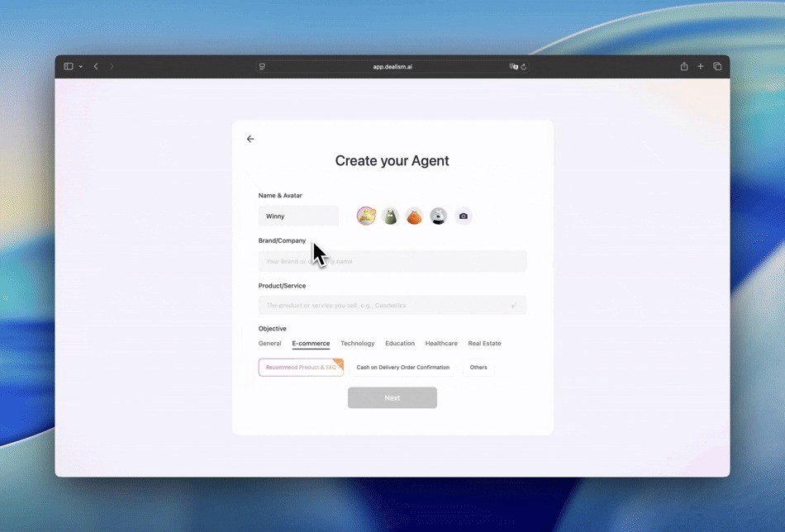Switch to the Education objective tab
This screenshot has height=532, width=785.
pyautogui.click(x=400, y=344)
